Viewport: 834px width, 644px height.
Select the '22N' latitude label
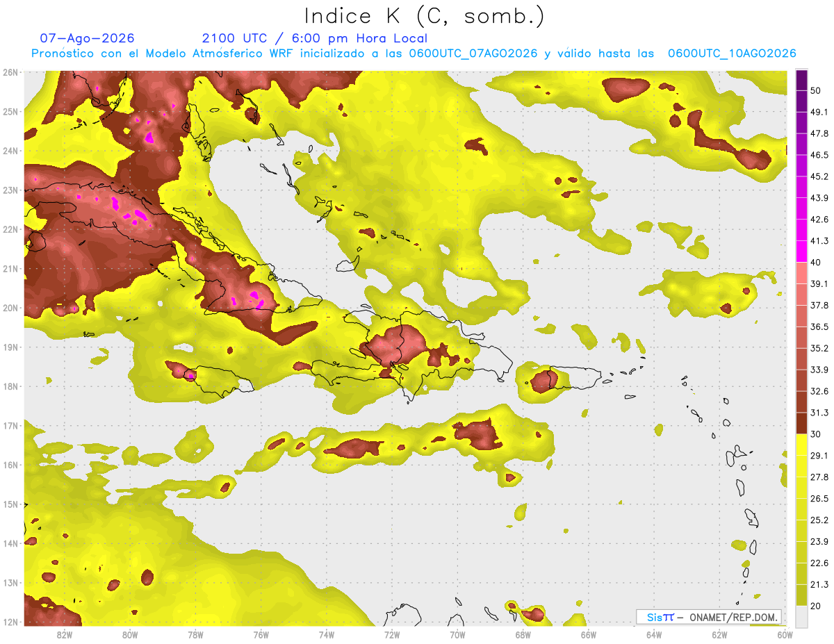click(10, 229)
